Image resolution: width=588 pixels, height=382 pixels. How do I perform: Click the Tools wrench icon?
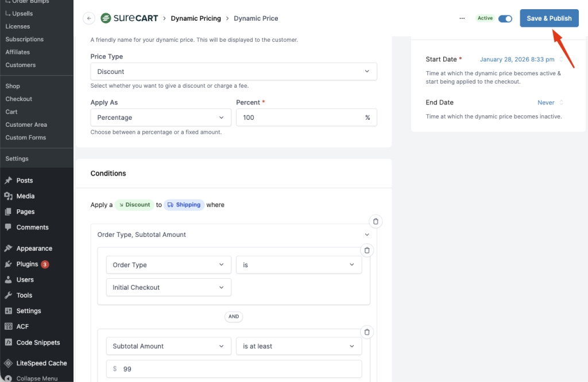coord(8,295)
